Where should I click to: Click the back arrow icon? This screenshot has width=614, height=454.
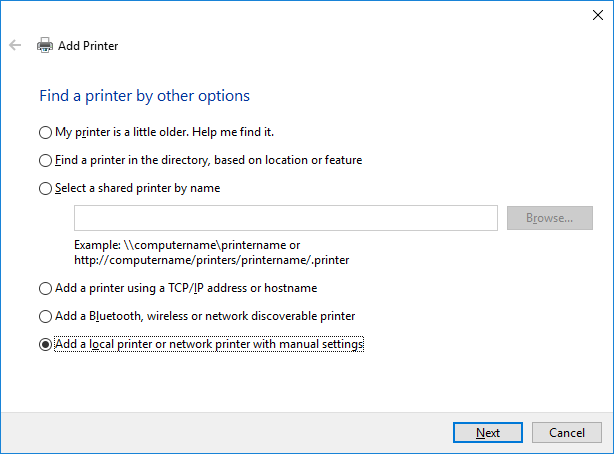(x=15, y=46)
